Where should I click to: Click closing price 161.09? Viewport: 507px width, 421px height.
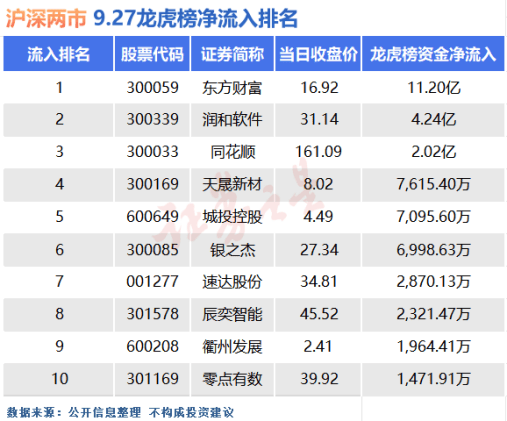(x=318, y=152)
